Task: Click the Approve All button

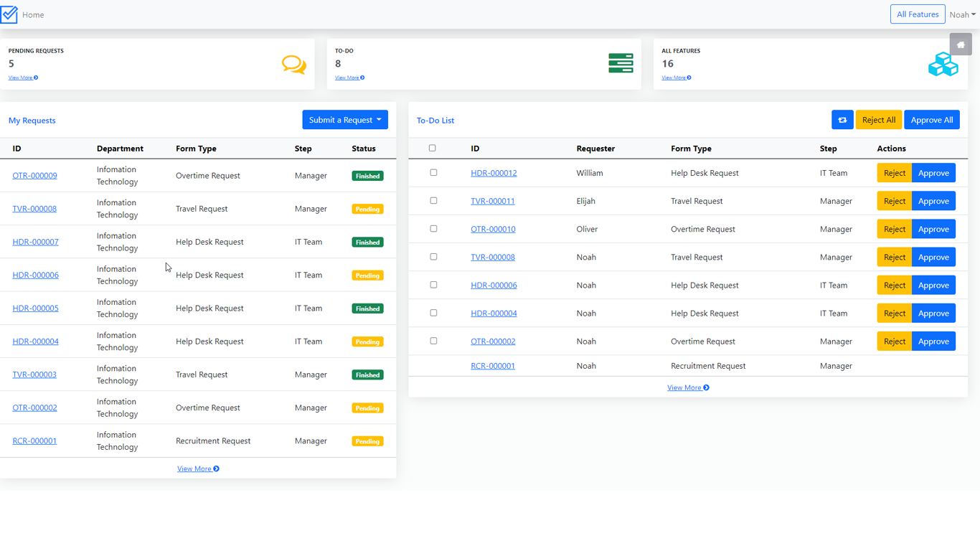Action: tap(932, 119)
